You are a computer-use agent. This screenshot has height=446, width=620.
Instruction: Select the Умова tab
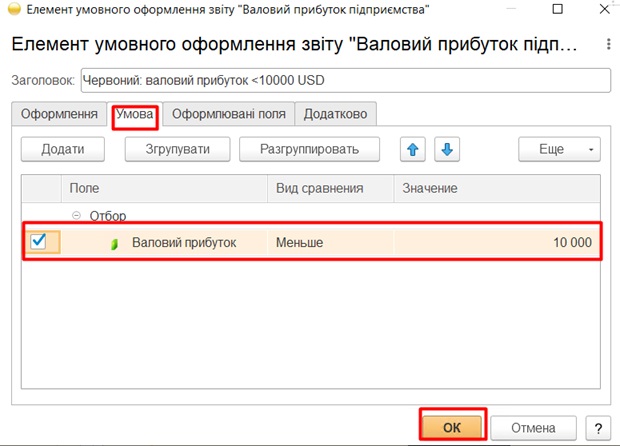(x=135, y=114)
